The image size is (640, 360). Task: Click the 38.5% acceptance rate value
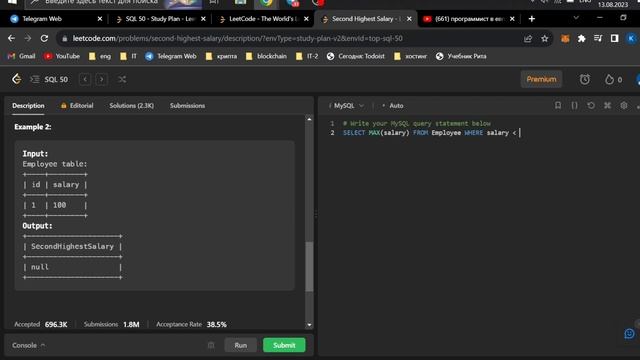216,324
